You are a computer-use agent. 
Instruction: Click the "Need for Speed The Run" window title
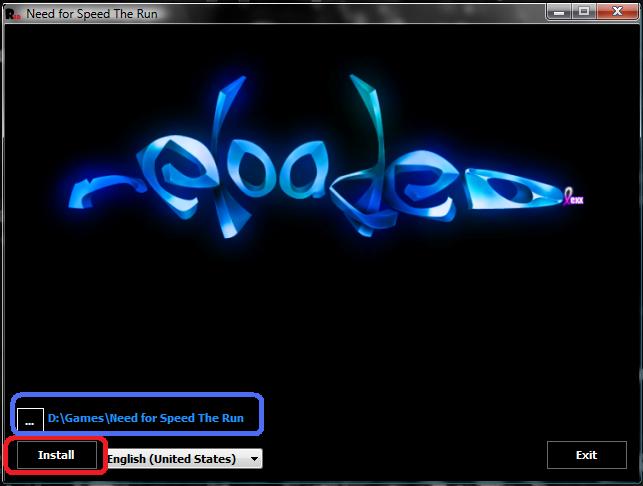[x=92, y=14]
